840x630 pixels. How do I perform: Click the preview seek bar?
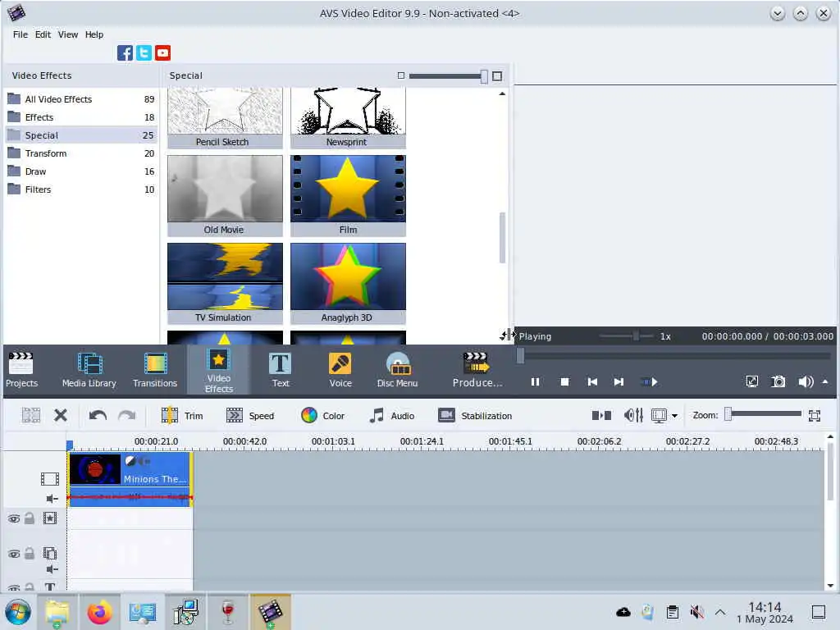point(674,356)
